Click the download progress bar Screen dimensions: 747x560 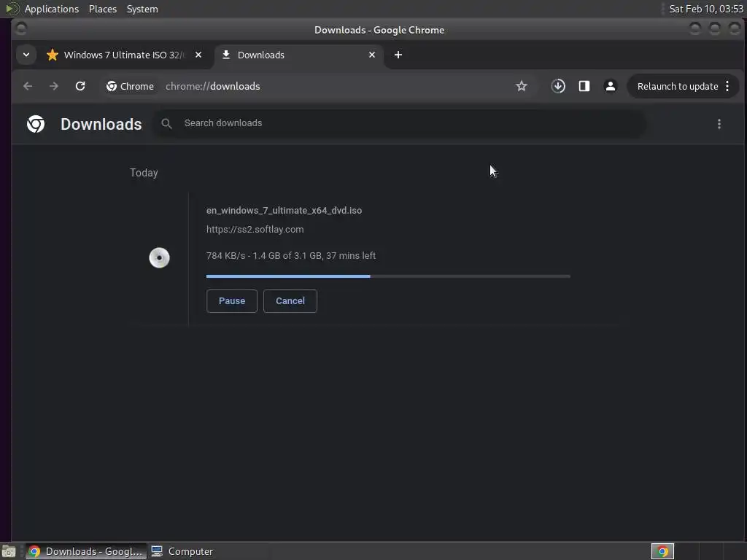(388, 276)
